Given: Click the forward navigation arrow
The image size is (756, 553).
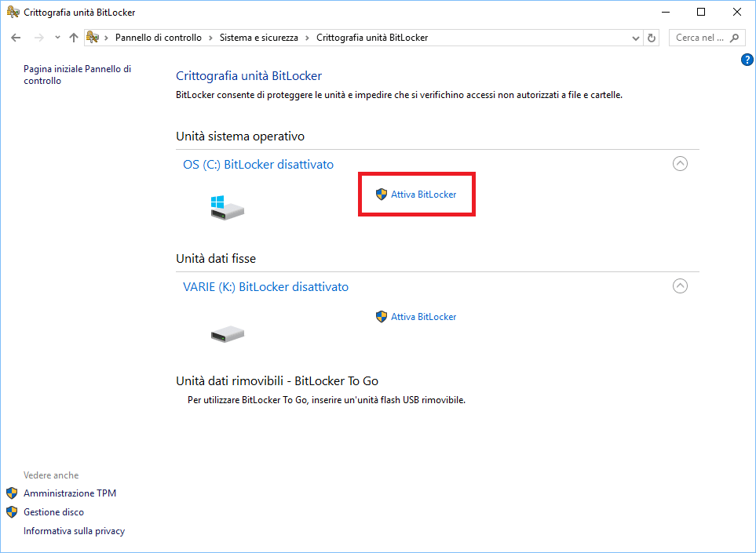Looking at the screenshot, I should [x=38, y=38].
